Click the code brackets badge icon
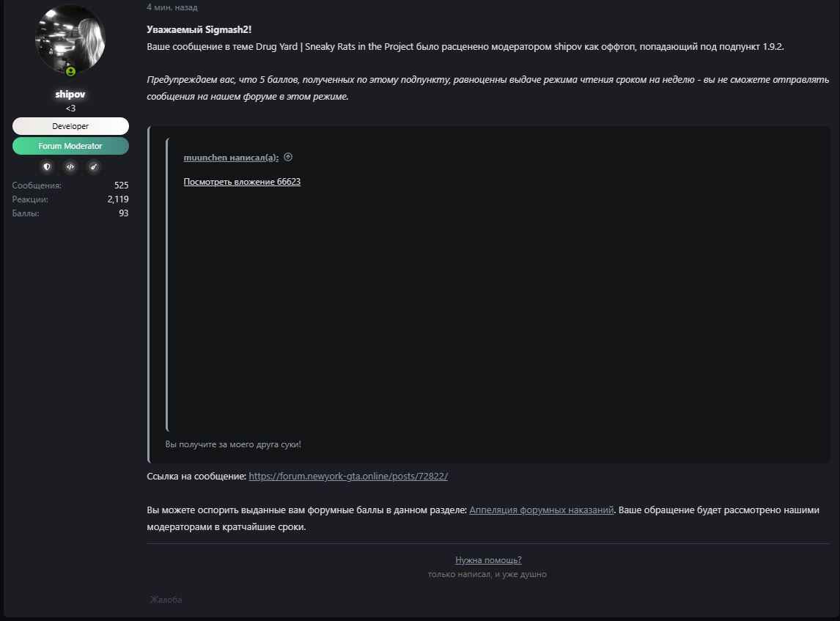Screen dimensions: 840x621 point(70,167)
